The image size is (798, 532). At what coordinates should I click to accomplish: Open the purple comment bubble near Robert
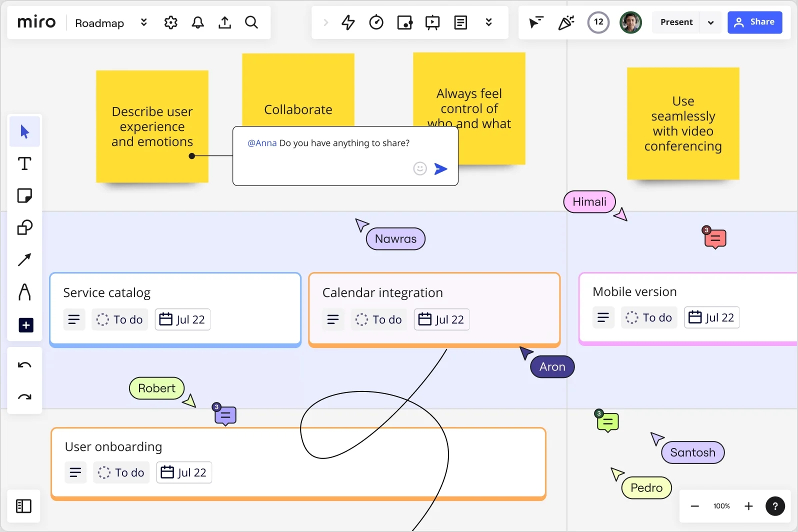[225, 414]
